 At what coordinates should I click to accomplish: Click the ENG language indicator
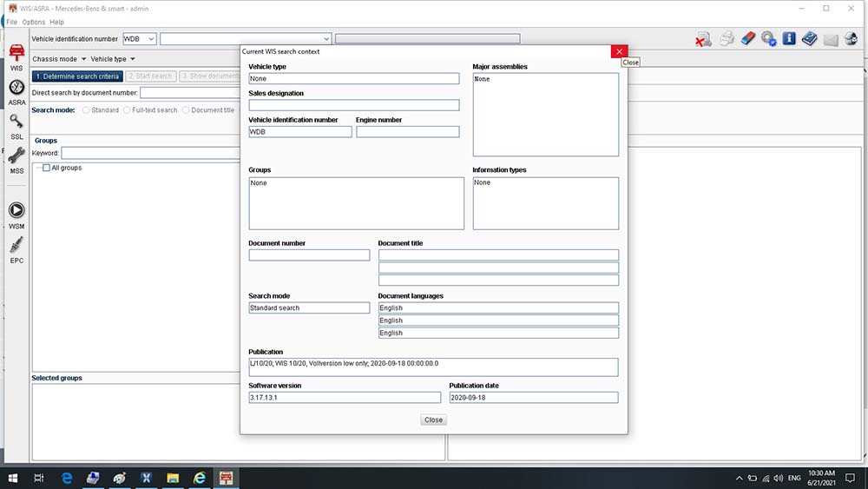[794, 478]
